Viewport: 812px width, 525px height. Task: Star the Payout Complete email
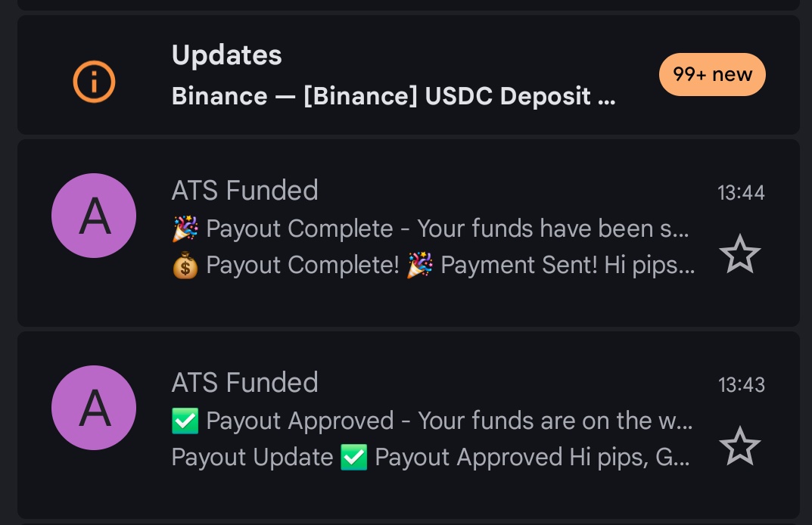pos(739,253)
